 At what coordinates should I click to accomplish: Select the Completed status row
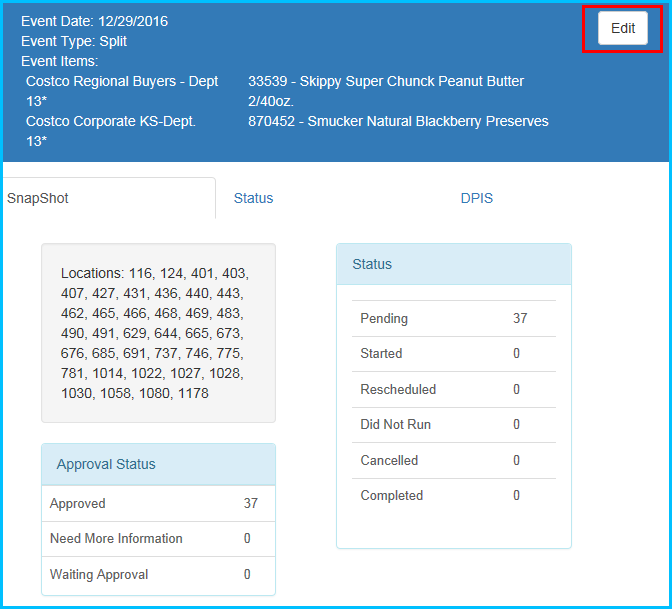[x=453, y=496]
